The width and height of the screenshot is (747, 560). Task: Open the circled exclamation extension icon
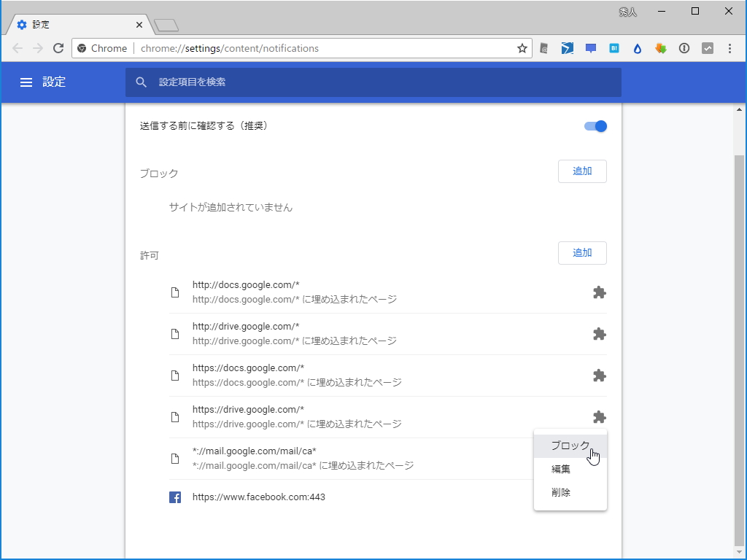tap(684, 48)
